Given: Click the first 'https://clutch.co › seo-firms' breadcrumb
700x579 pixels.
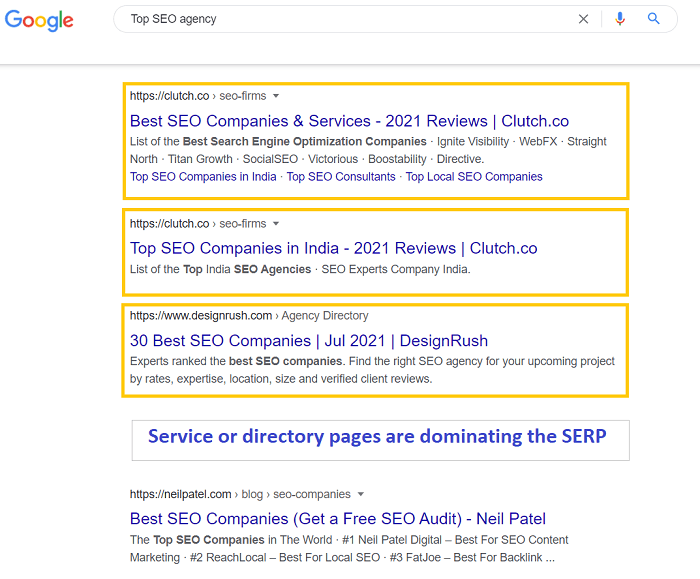Looking at the screenshot, I should point(198,96).
